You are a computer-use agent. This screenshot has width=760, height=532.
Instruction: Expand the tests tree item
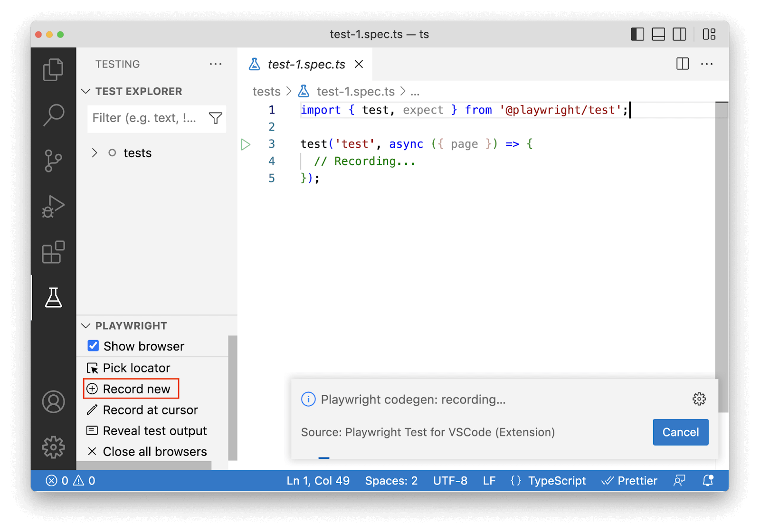tap(95, 153)
